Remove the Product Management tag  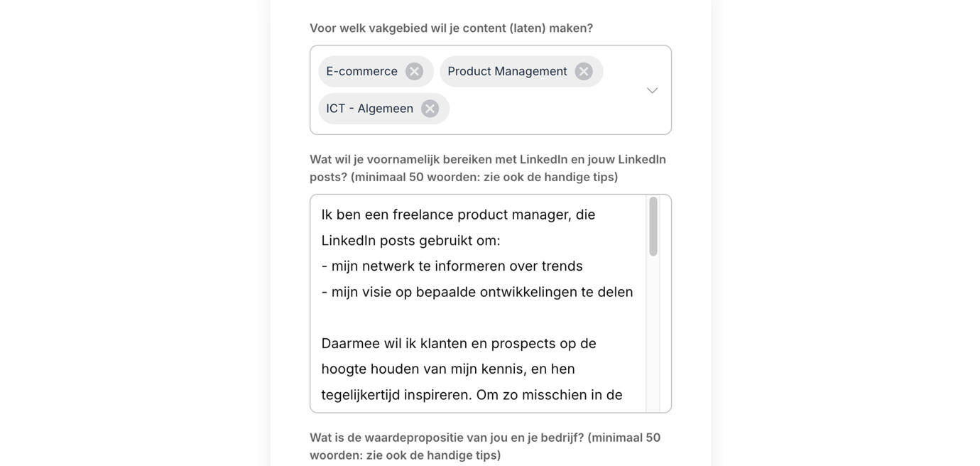click(x=584, y=72)
